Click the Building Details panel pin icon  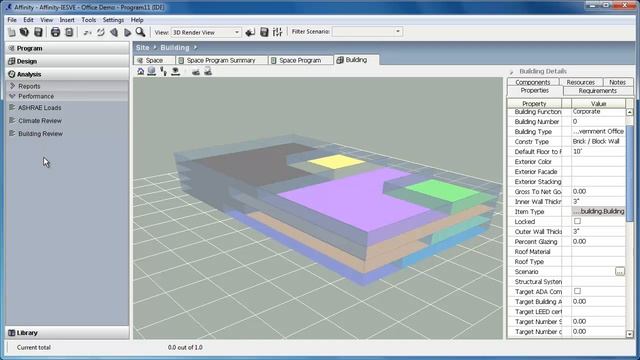pyautogui.click(x=511, y=72)
